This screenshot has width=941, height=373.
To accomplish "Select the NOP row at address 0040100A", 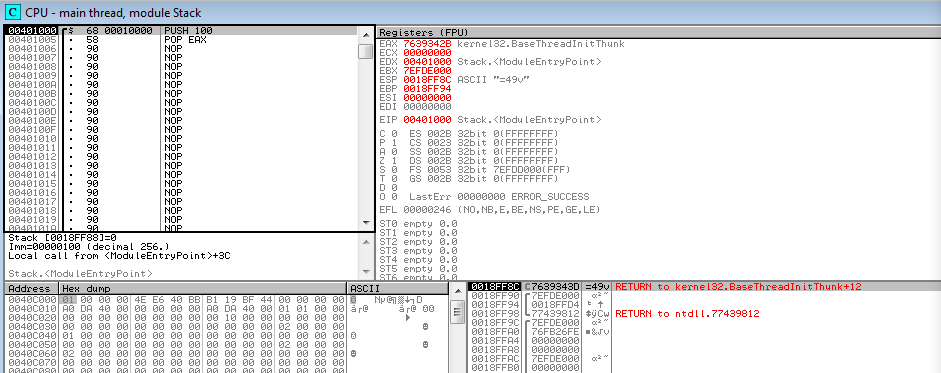I will coord(181,85).
